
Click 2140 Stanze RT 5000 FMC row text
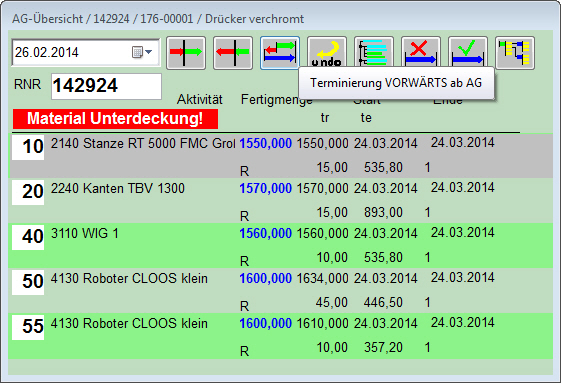143,144
